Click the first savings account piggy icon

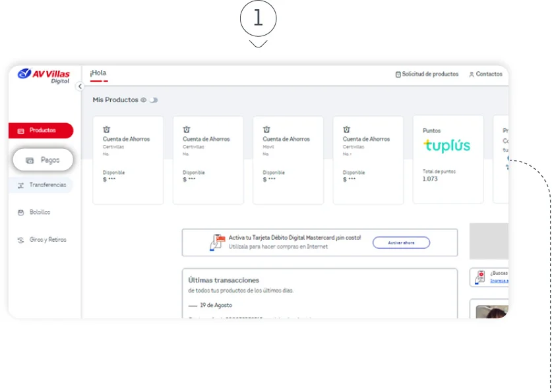coord(106,129)
